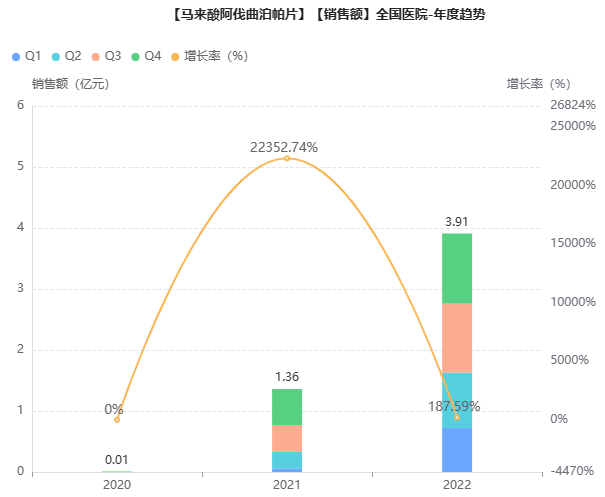605x497 pixels.
Task: Click the 2021 label on the x-axis
Action: (x=287, y=484)
